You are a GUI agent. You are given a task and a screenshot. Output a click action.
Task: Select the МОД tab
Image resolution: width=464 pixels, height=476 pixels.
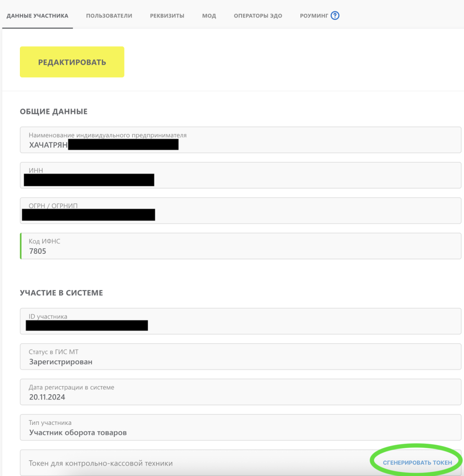point(209,16)
